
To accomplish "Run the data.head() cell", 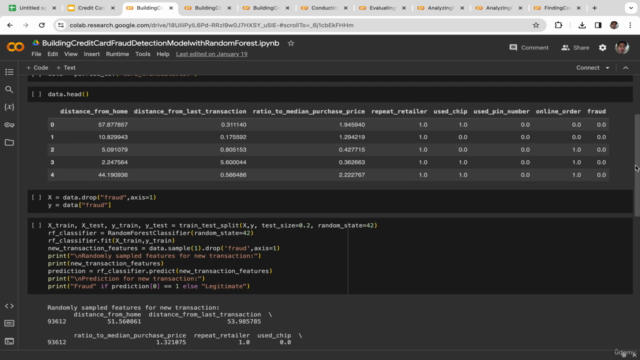I will point(36,94).
